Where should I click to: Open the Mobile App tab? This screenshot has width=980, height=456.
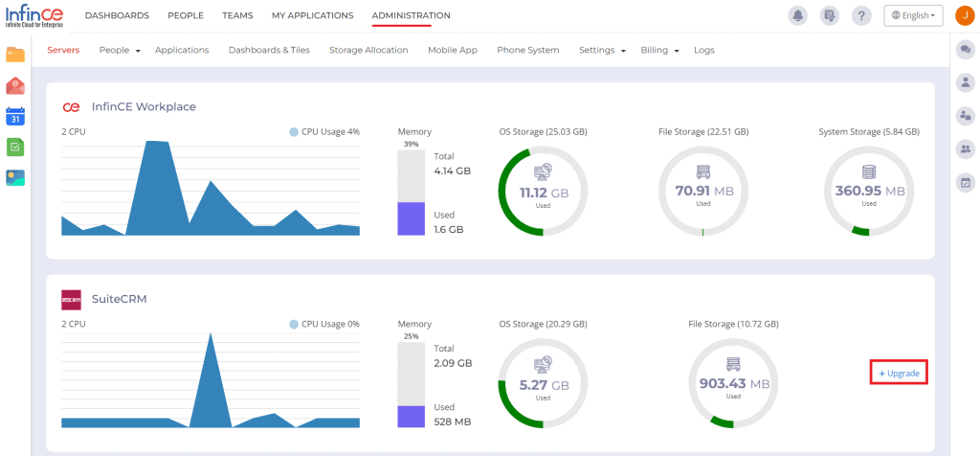[453, 50]
